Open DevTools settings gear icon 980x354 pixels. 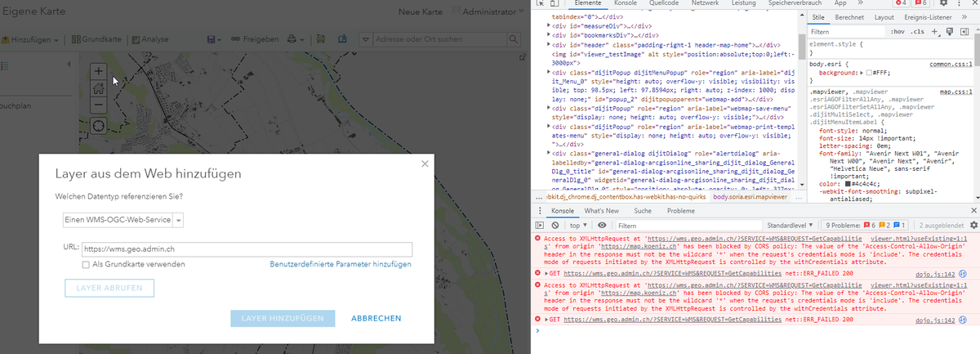point(946,4)
